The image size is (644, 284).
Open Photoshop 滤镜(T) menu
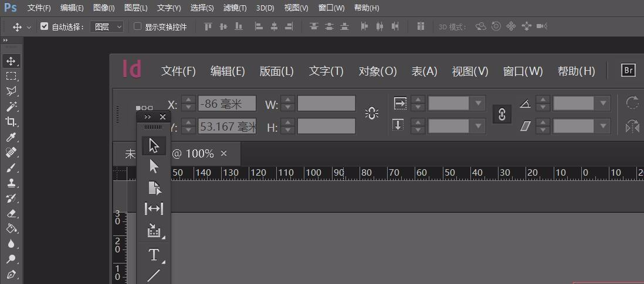click(235, 8)
